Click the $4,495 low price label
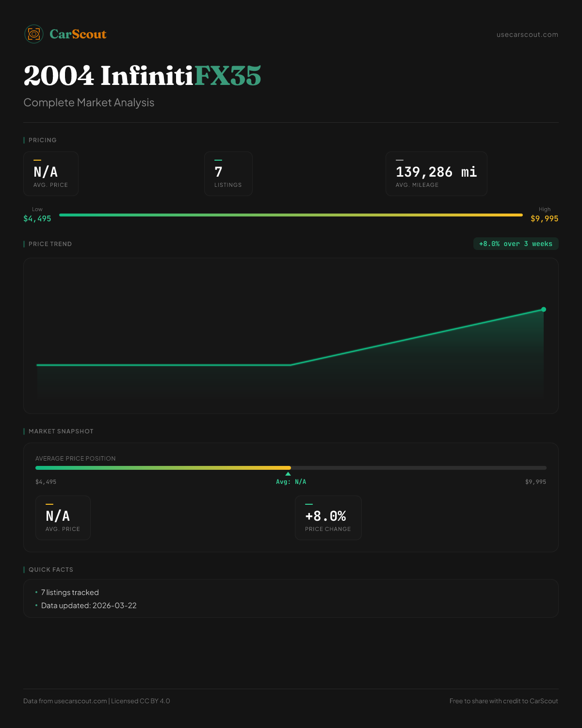This screenshot has width=582, height=728. (37, 219)
